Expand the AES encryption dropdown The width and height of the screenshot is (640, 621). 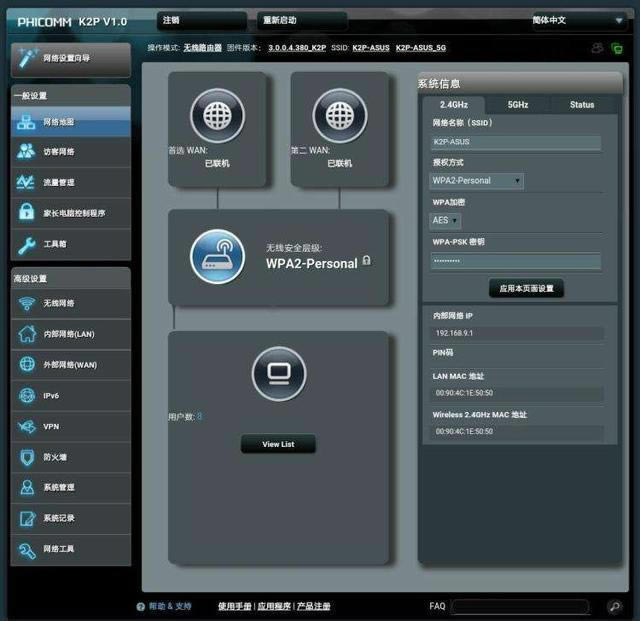[445, 220]
